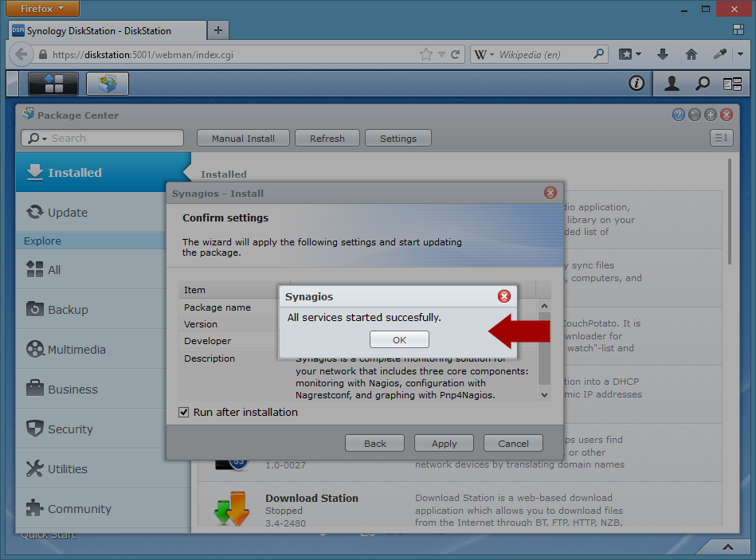
Task: Go back with the browser back arrow
Action: (x=21, y=54)
